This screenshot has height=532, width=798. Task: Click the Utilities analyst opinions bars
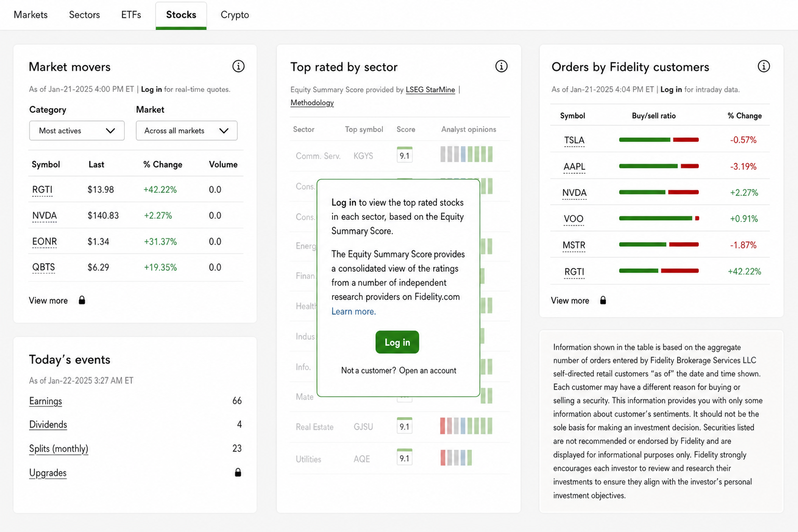pyautogui.click(x=456, y=458)
